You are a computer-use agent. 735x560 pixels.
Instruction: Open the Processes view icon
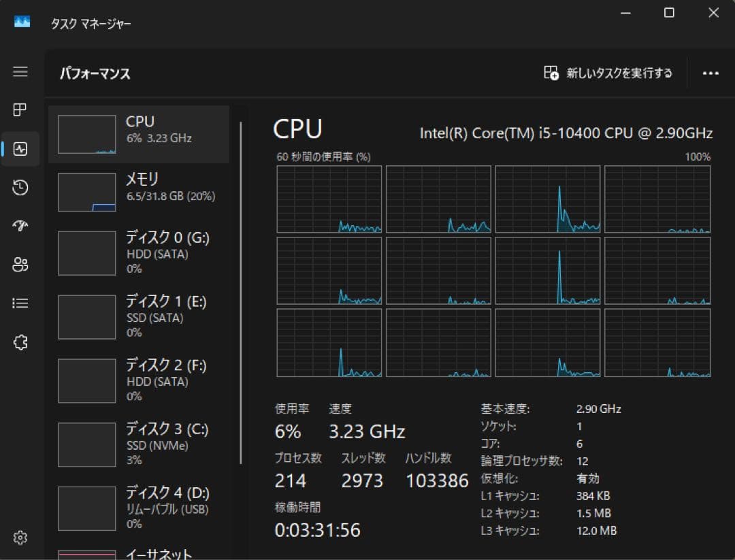[20, 110]
